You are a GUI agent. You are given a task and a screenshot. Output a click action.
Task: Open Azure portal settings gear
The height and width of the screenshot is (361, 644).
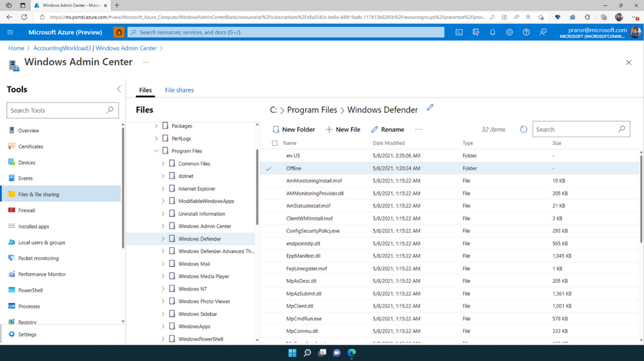click(509, 32)
